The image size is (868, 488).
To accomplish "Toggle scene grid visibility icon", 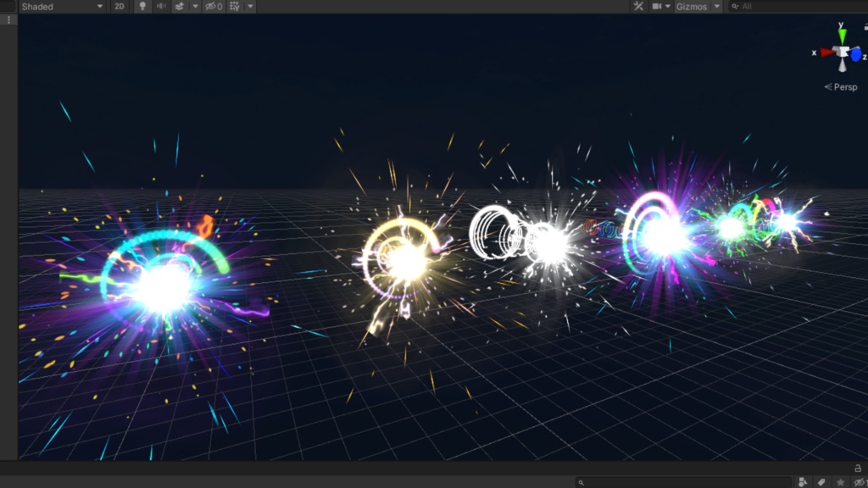I will (235, 7).
